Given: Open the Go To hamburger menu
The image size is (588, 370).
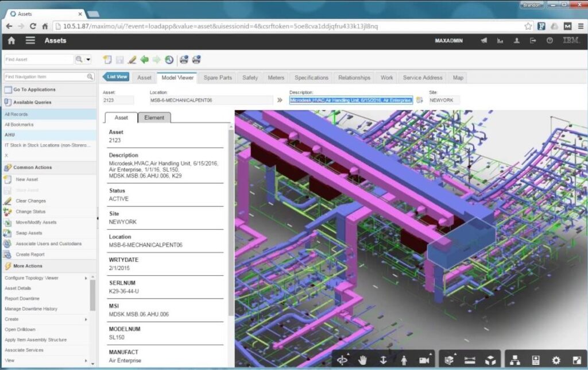Looking at the screenshot, I should (30, 40).
